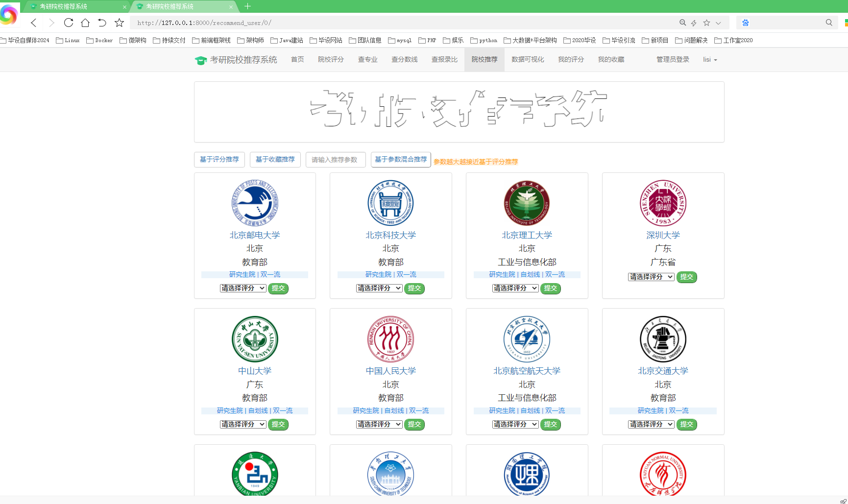Open rating dropdown for 北京航空航天大学

pyautogui.click(x=515, y=424)
